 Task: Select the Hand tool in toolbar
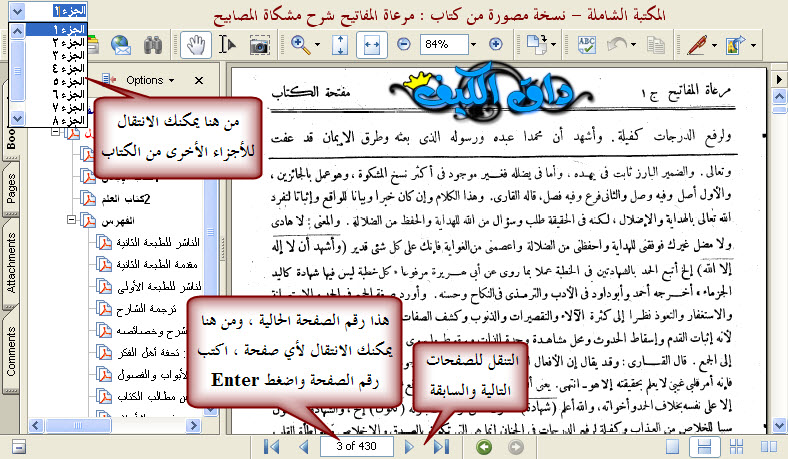coord(195,45)
